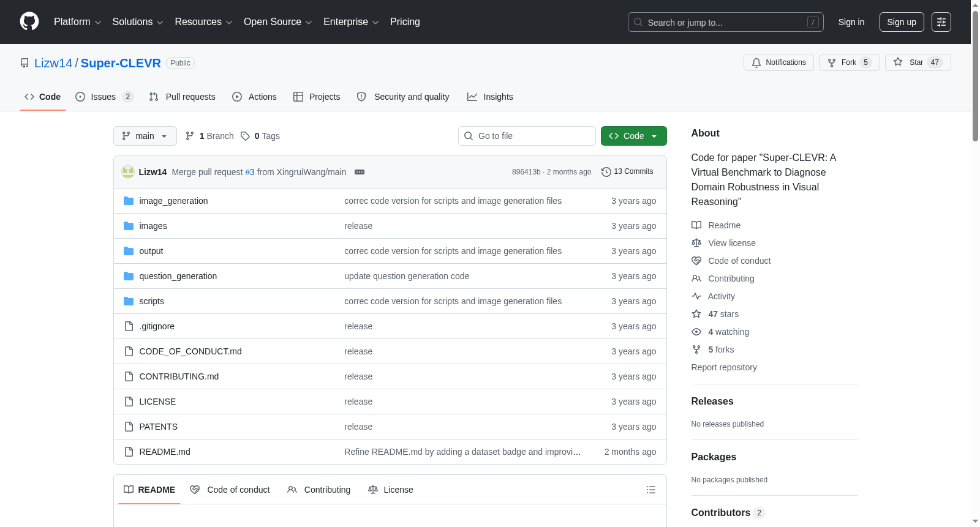Click the scale icon beside View license
The height and width of the screenshot is (527, 980).
click(x=696, y=243)
